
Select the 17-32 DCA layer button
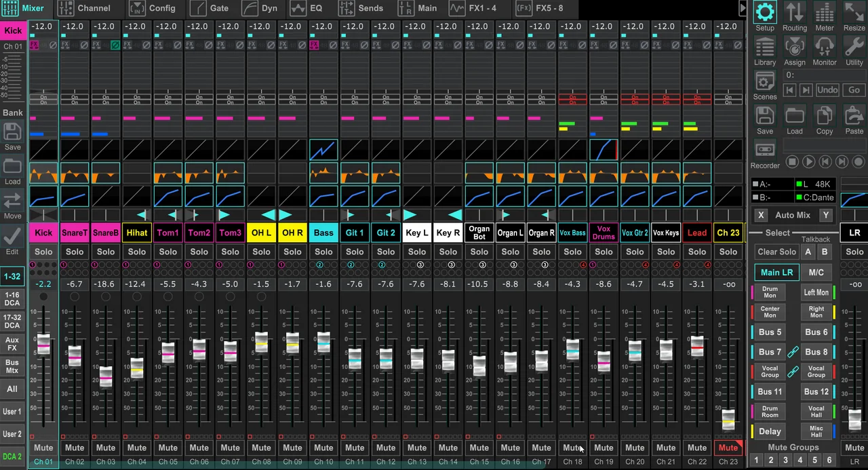(x=12, y=321)
